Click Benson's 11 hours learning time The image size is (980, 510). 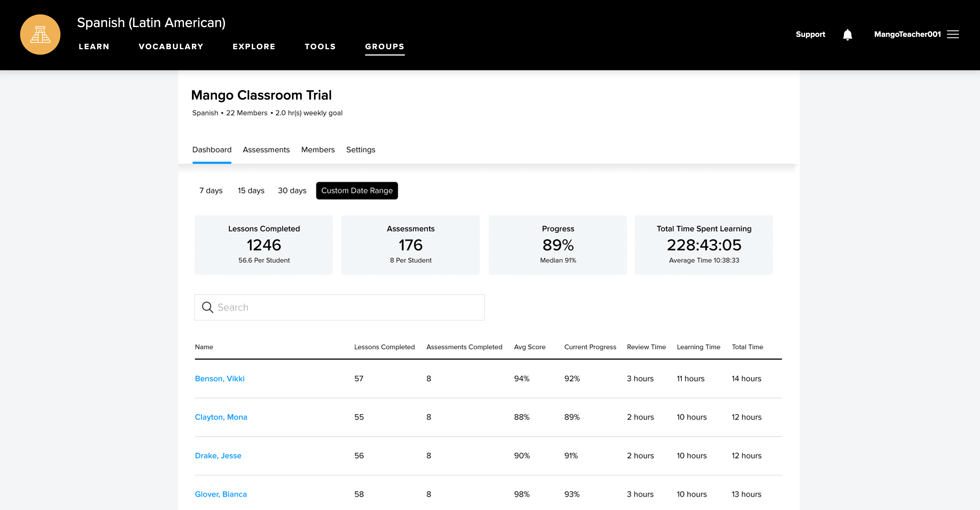[691, 378]
